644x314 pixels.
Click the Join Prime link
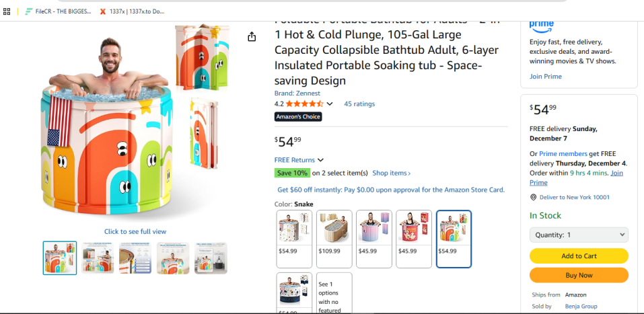(x=545, y=77)
